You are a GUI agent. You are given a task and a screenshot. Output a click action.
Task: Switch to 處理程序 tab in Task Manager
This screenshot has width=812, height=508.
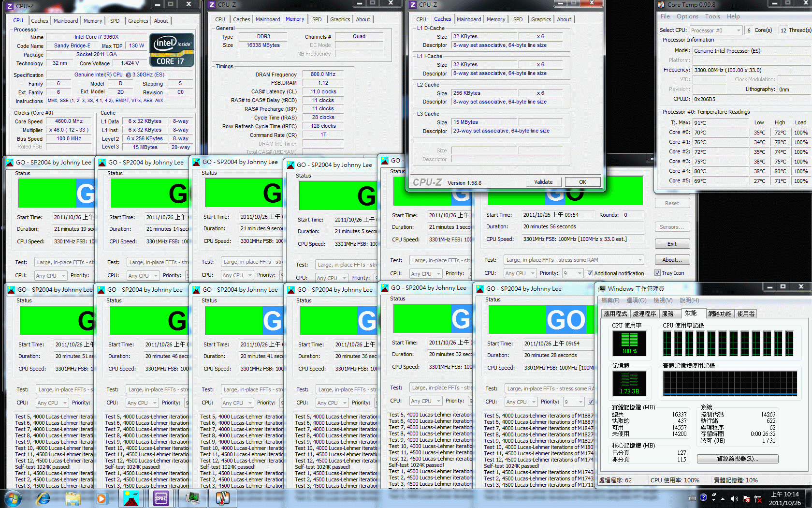click(x=644, y=314)
